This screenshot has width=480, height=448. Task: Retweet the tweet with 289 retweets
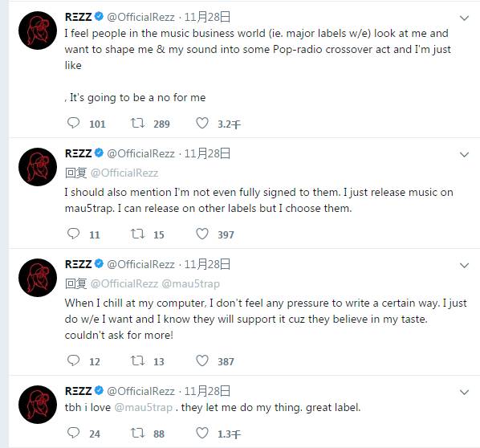tap(137, 123)
